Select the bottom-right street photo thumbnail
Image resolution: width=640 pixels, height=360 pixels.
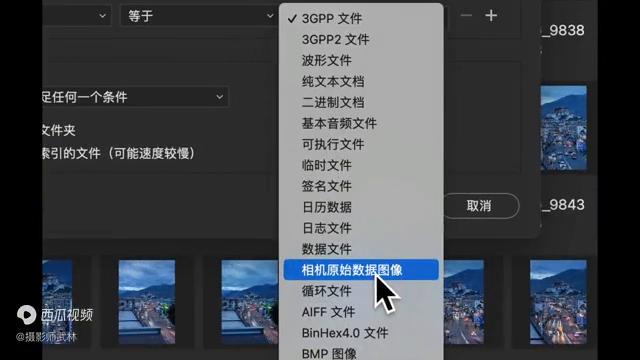558,302
